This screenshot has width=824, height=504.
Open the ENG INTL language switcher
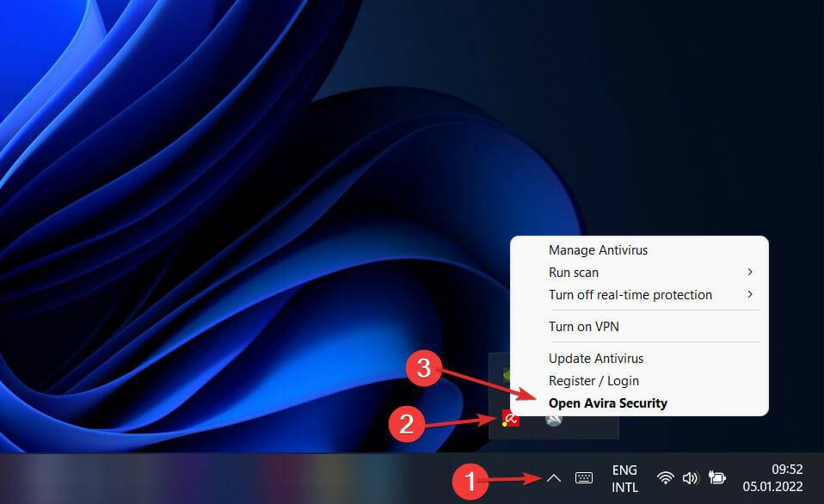[x=624, y=477]
